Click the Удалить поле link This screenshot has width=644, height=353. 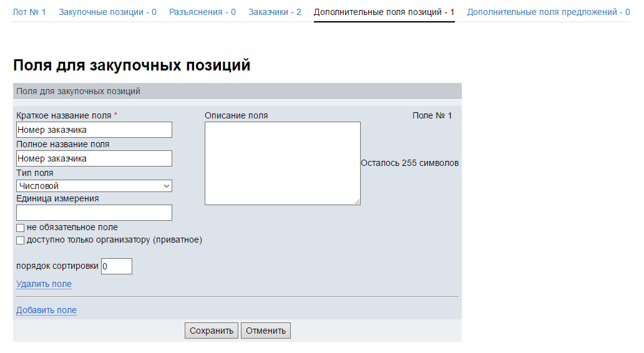(44, 284)
